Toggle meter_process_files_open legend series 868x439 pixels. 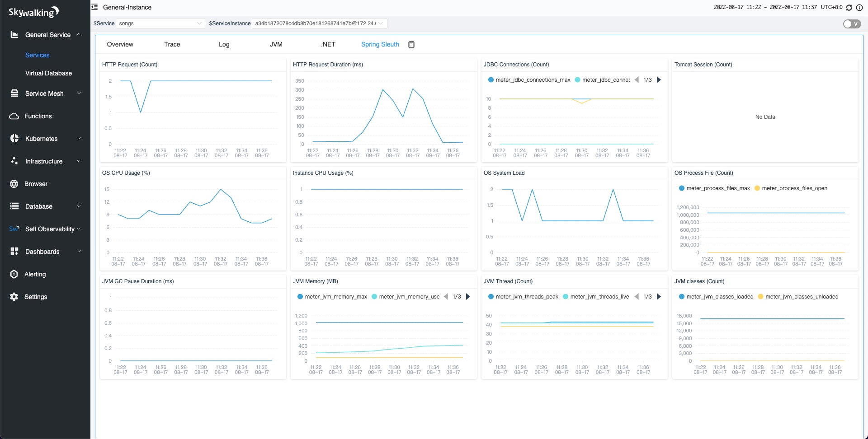[791, 188]
